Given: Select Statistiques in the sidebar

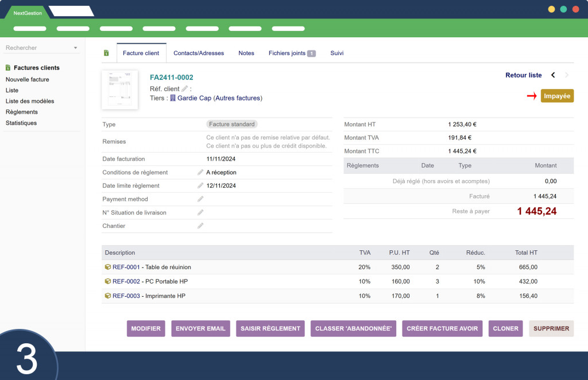Looking at the screenshot, I should [x=21, y=123].
